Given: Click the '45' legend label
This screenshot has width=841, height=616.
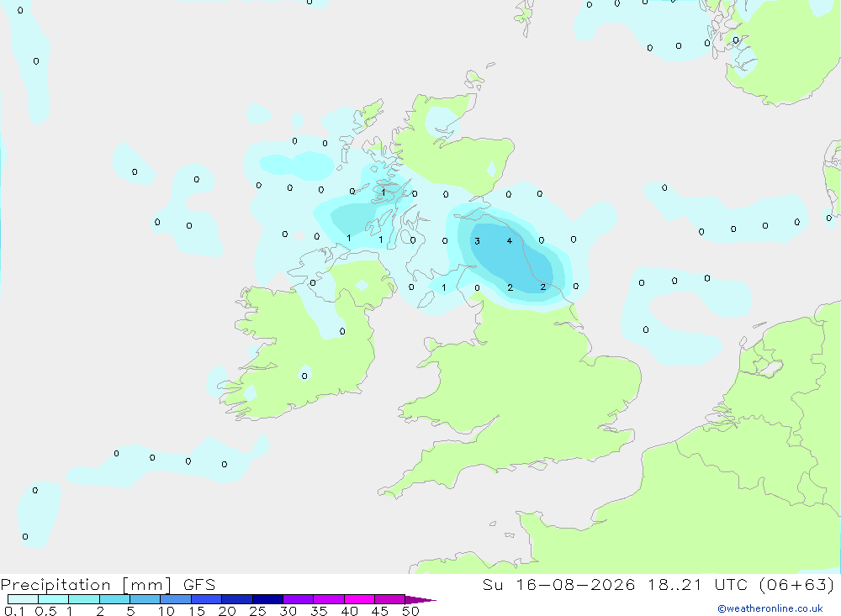Looking at the screenshot, I should 380,611.
